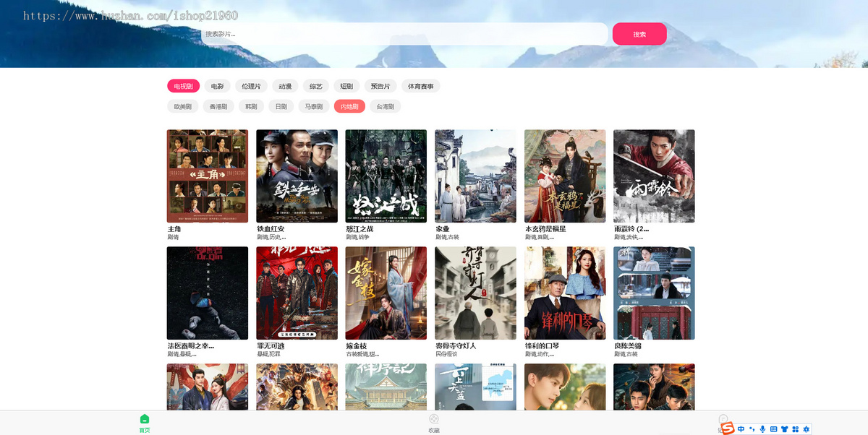
Task: Open the 良陈美锦 poster thumbnail
Action: click(x=654, y=293)
